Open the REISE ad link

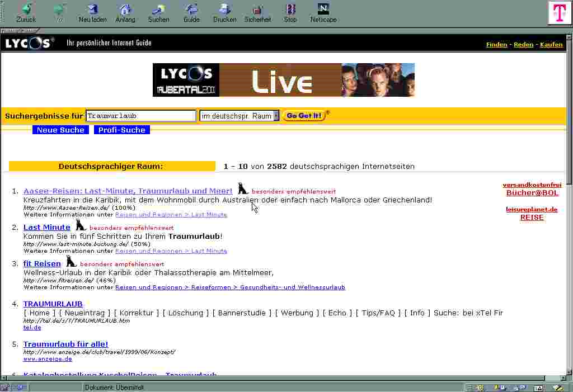click(532, 218)
